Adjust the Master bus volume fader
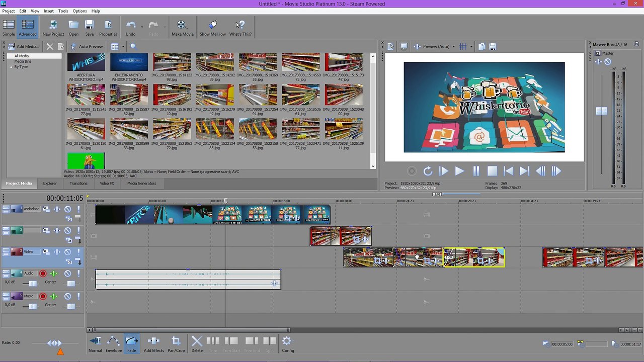 click(601, 111)
